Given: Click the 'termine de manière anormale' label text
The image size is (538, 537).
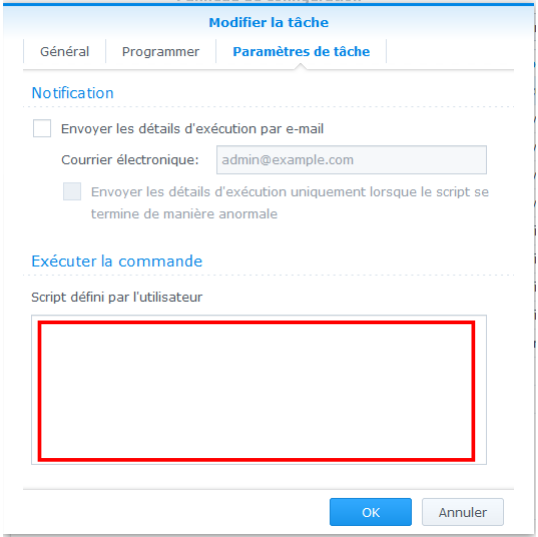Looking at the screenshot, I should [x=184, y=214].
